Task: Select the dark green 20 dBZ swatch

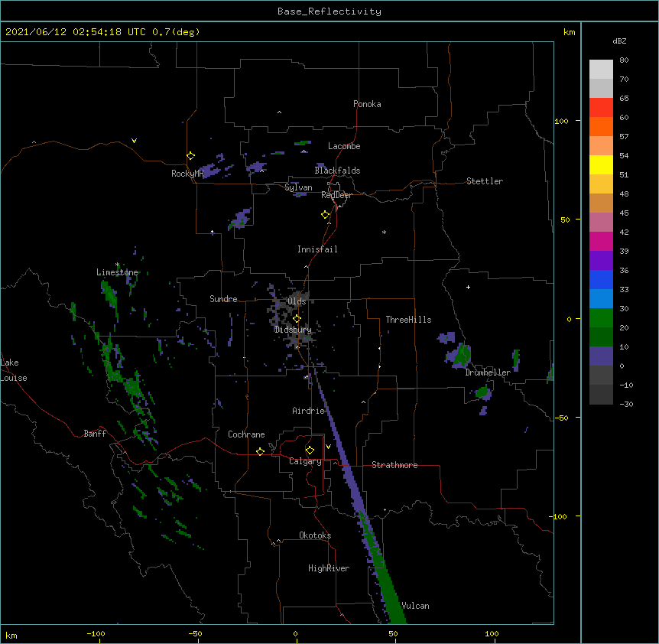Action: point(601,337)
